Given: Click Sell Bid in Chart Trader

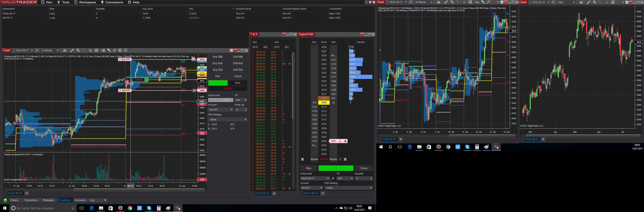Looking at the screenshot, I should click(x=238, y=70).
